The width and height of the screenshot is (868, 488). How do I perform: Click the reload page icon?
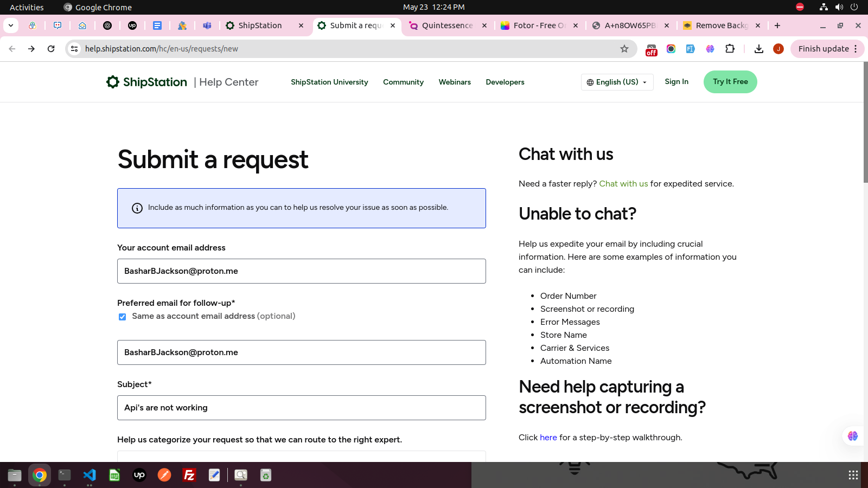click(x=51, y=49)
